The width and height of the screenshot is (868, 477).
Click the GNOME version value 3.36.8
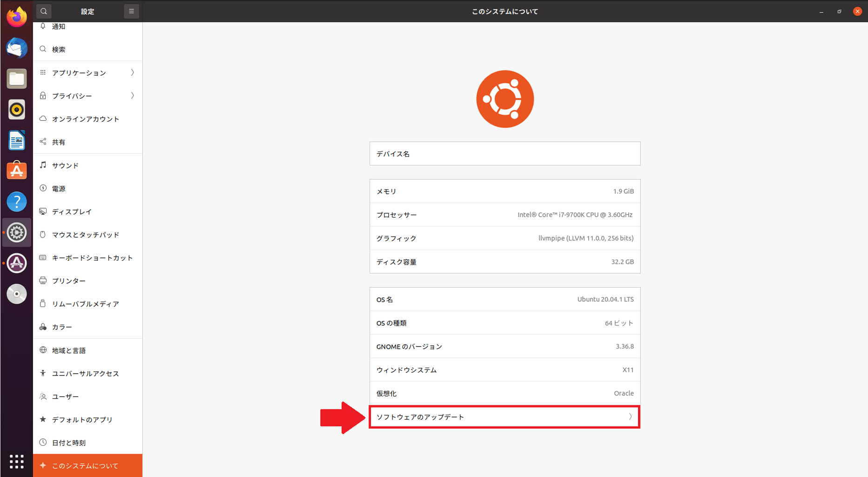(x=625, y=346)
